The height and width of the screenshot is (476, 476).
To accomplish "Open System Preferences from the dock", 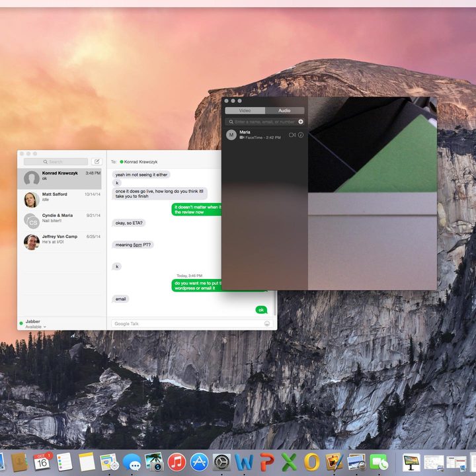I will point(221,462).
